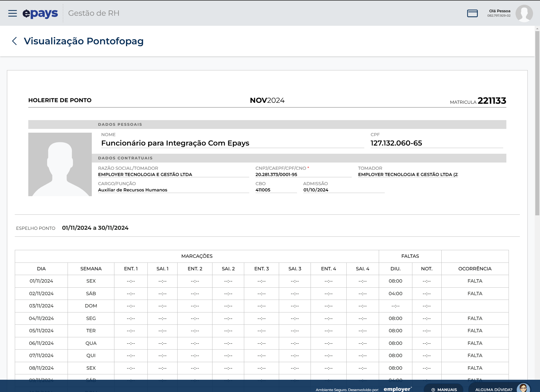Click the CPF field 127.132.060-65
The image size is (540, 392).
coord(396,143)
